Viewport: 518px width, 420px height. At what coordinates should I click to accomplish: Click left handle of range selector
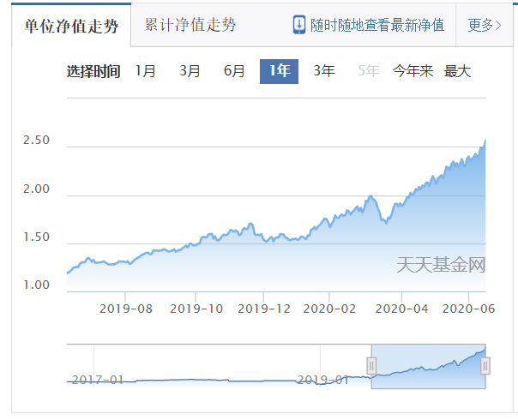click(x=371, y=365)
